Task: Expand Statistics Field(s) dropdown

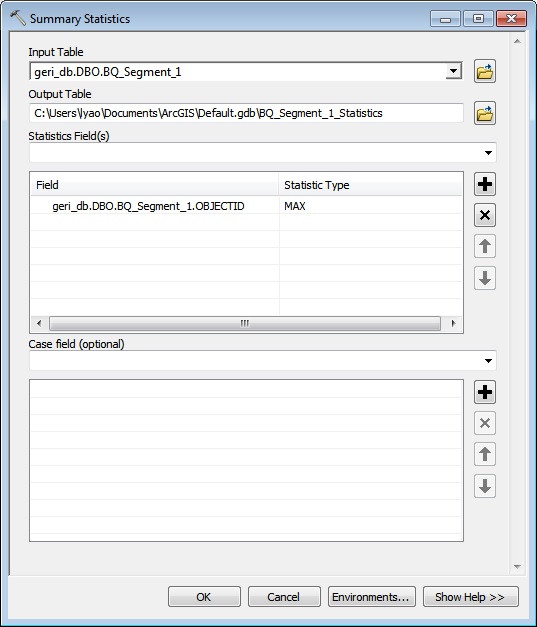Action: [x=488, y=153]
